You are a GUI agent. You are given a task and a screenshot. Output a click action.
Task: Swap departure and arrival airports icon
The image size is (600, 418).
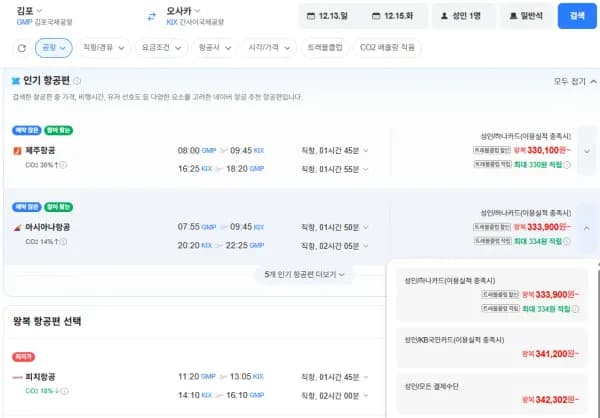152,16
